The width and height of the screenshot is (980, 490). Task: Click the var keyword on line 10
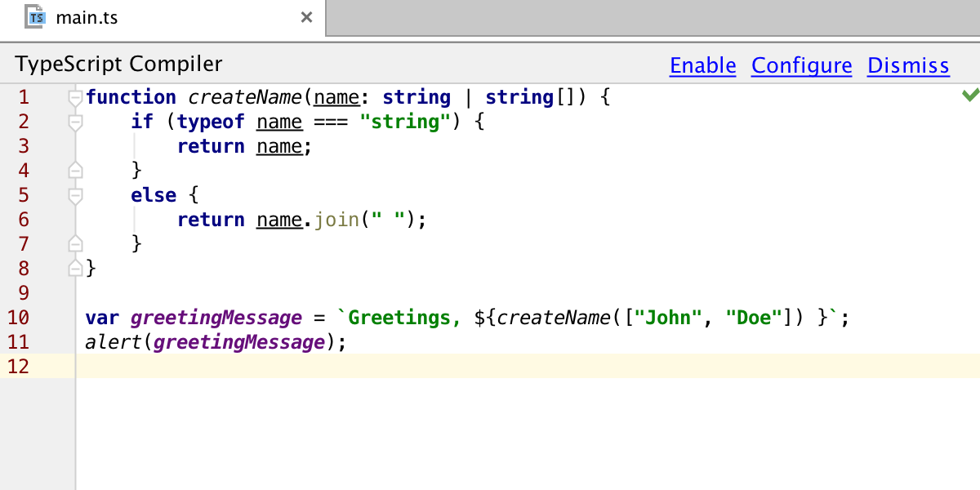pos(102,318)
